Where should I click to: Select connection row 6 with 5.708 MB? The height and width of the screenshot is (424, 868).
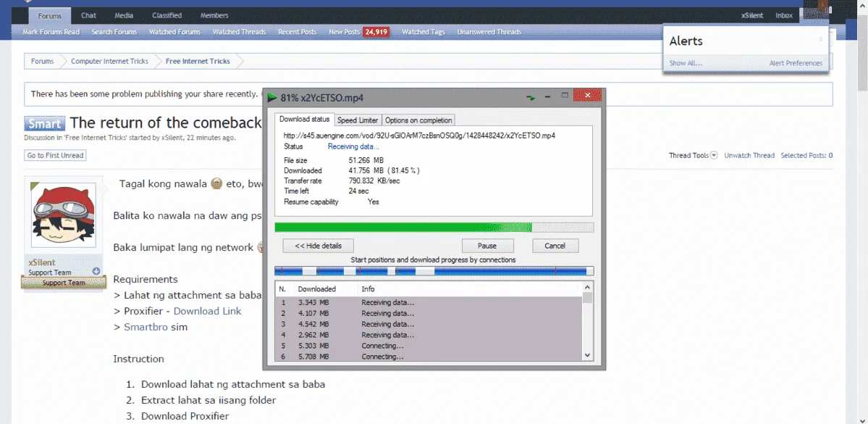pyautogui.click(x=429, y=357)
